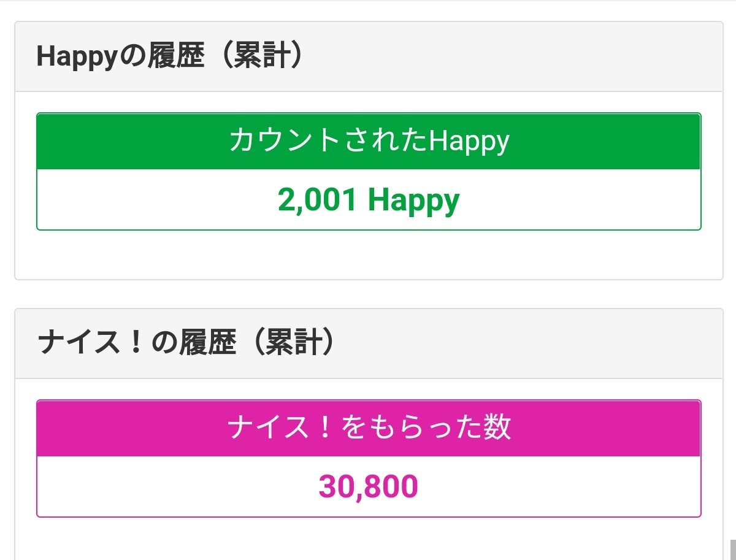Viewport: 736px width, 560px height.
Task: Click the green カウントされたHappy banner
Action: (369, 141)
